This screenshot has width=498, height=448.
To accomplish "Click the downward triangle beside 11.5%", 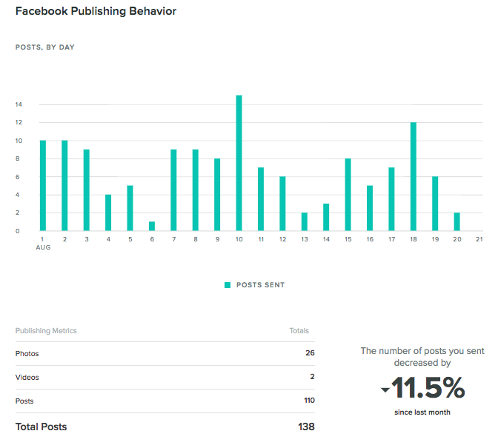I will (x=384, y=390).
